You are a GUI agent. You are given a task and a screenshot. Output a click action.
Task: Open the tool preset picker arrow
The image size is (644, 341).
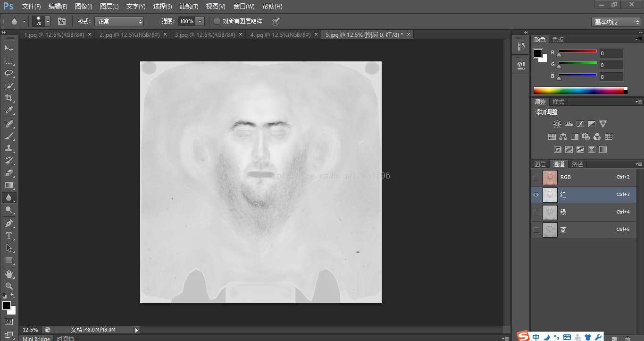(24, 21)
